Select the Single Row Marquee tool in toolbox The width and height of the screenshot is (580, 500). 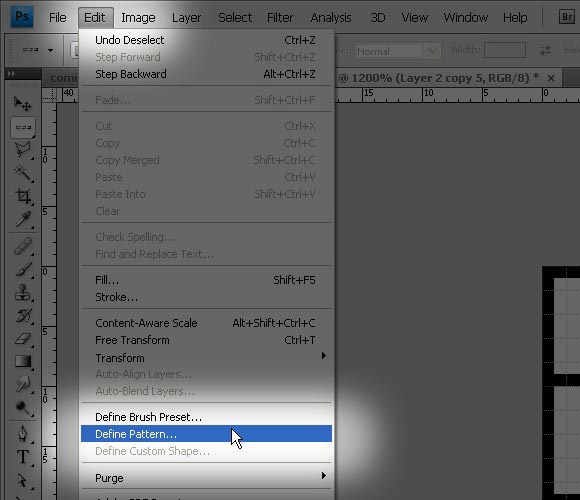pos(23,127)
